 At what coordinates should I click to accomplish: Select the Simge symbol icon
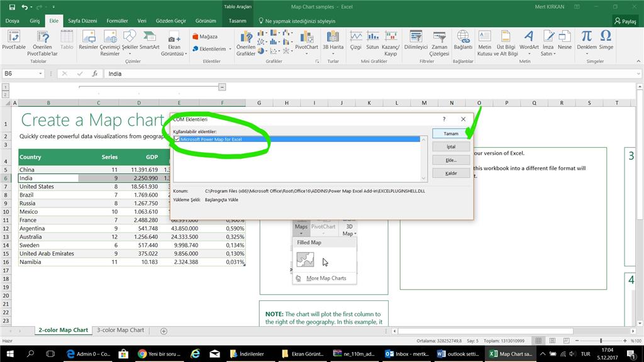click(606, 40)
